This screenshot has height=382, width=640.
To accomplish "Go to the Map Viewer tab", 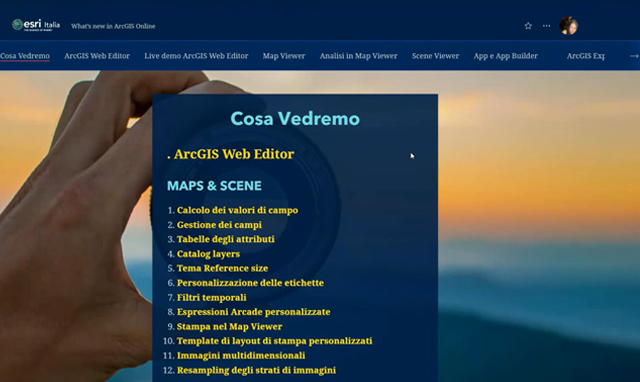I will tap(284, 56).
